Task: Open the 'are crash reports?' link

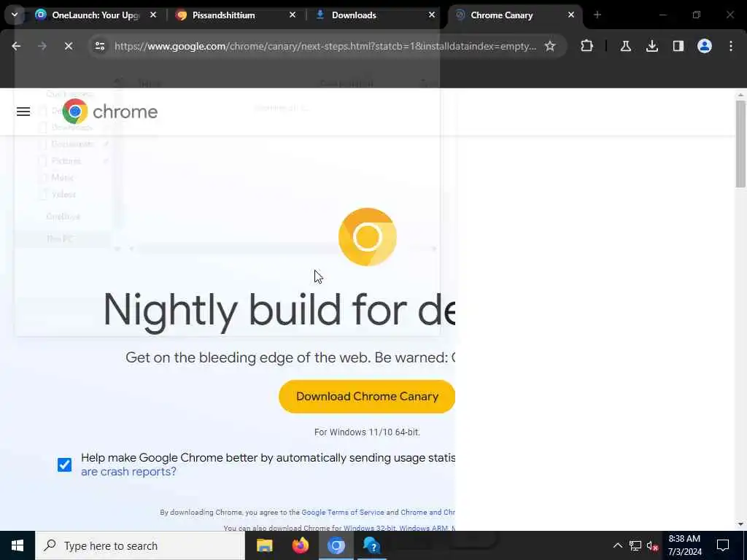Action: pyautogui.click(x=128, y=472)
